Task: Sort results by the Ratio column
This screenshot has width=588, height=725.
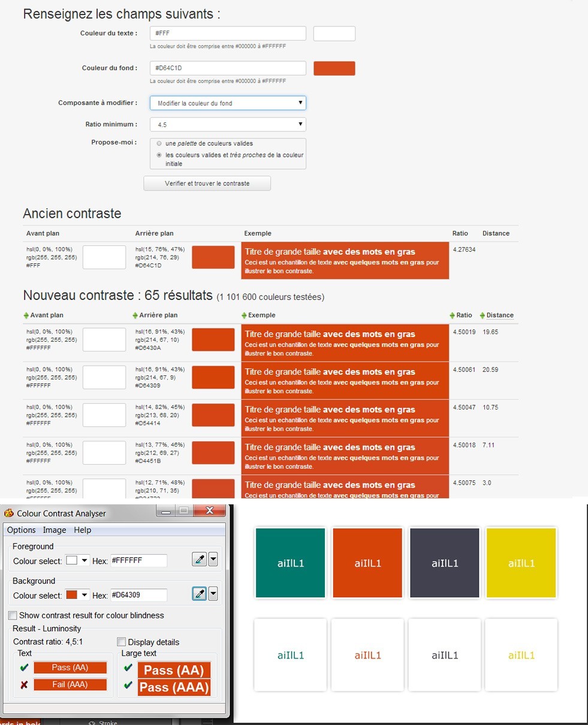Action: click(x=463, y=315)
